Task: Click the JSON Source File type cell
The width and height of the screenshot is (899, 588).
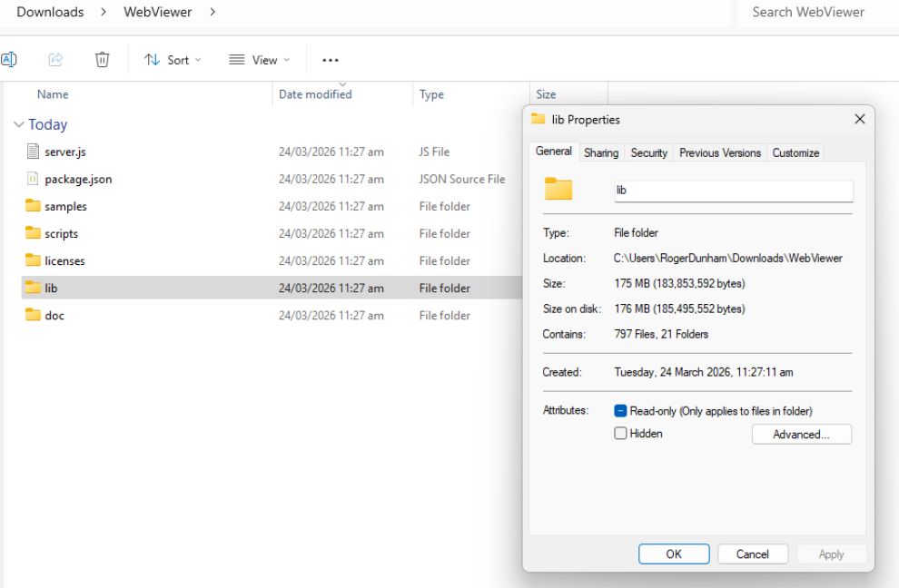Action: click(462, 179)
